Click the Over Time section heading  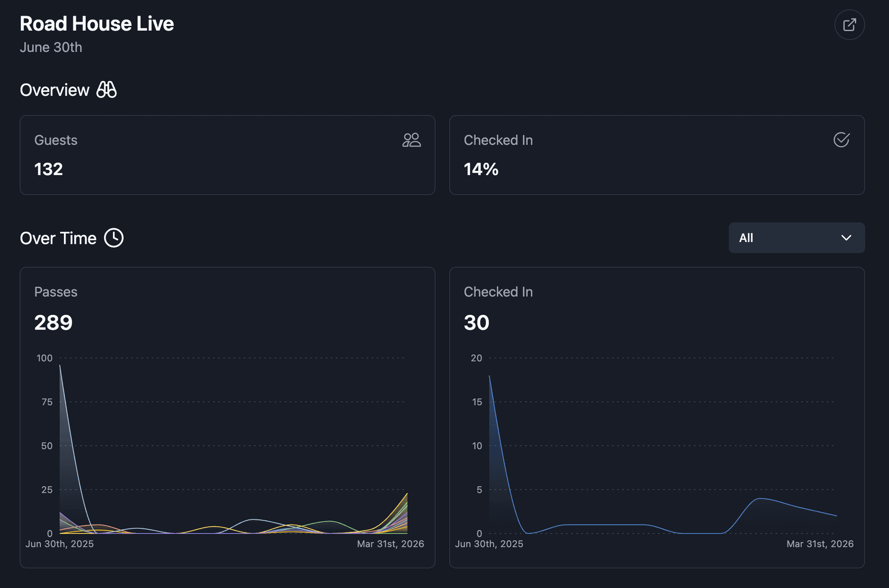[58, 238]
